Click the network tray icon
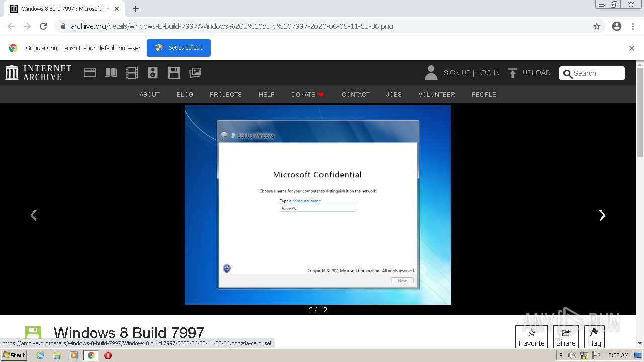644x362 pixels. [x=584, y=355]
